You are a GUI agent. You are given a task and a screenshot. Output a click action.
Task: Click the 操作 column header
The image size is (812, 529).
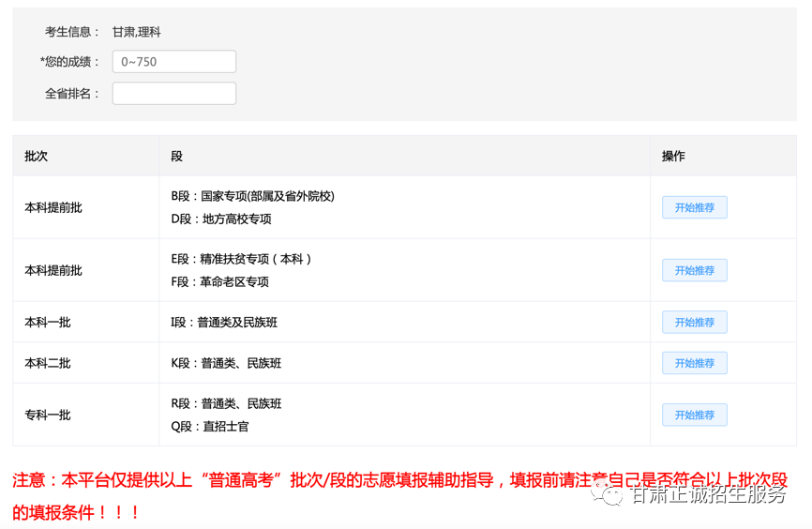pyautogui.click(x=673, y=156)
